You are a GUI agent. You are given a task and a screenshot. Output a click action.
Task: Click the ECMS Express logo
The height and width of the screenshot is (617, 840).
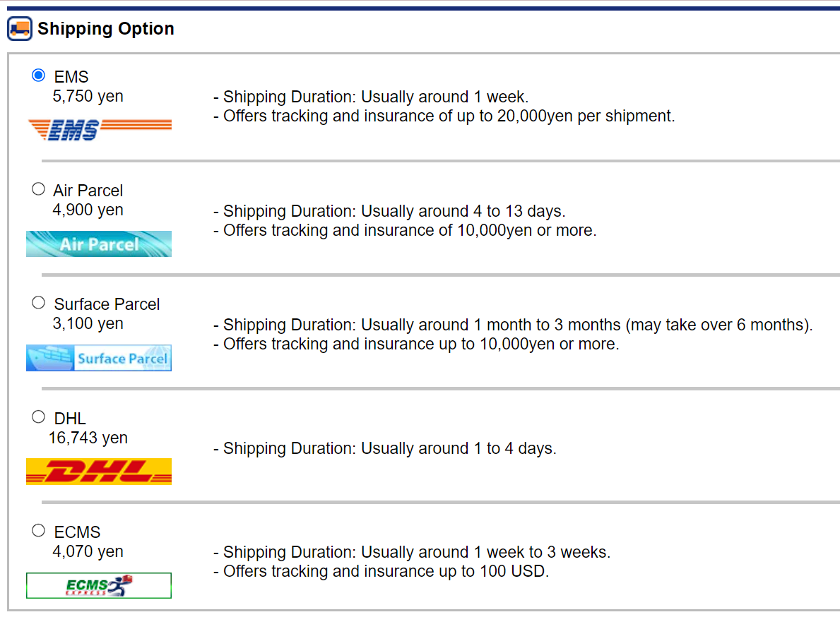point(99,585)
